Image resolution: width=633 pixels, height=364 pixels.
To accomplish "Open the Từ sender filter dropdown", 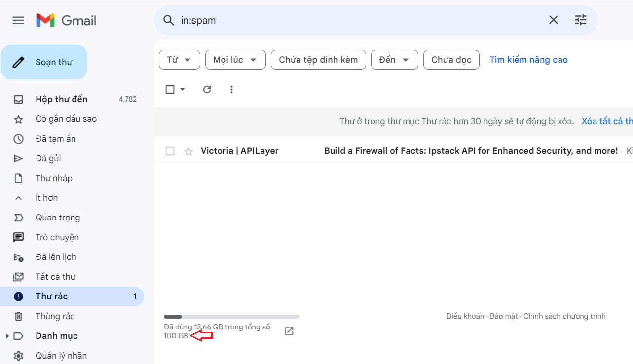I will [x=179, y=59].
